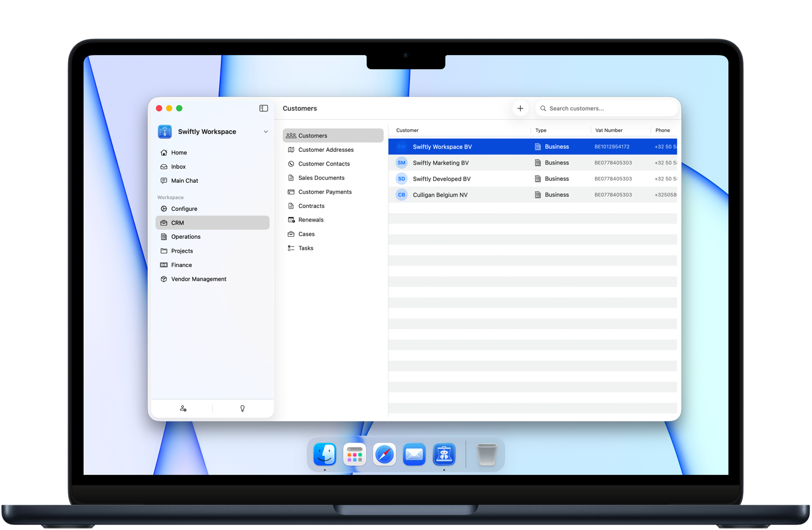Select the Culligan Belgium NV row
This screenshot has width=812, height=530.
click(x=440, y=195)
